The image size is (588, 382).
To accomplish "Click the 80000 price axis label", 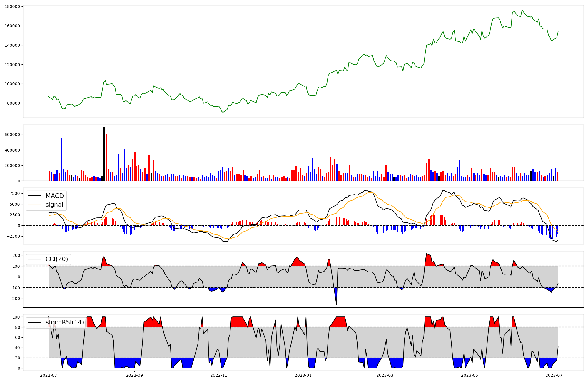I will point(14,103).
